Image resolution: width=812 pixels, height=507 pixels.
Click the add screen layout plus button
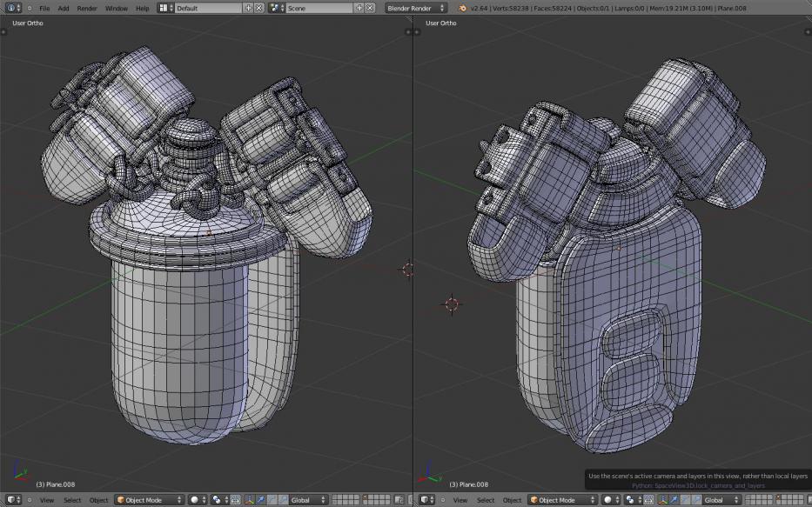point(249,8)
